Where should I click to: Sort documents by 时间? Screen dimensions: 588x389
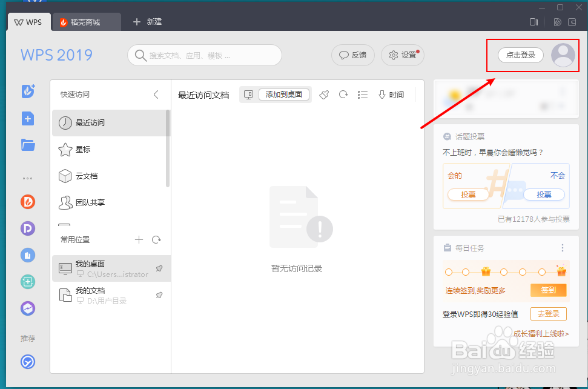point(391,95)
